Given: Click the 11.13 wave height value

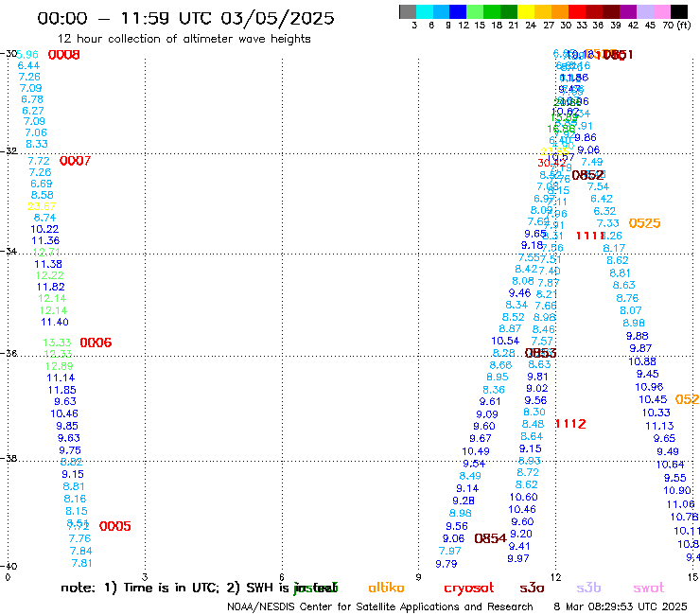Looking at the screenshot, I should [x=660, y=426].
